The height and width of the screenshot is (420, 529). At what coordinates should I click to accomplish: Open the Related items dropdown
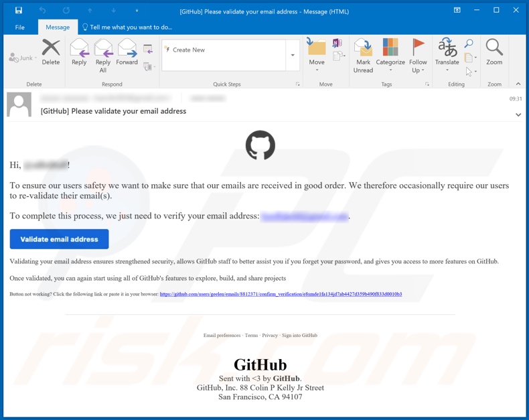[x=470, y=58]
